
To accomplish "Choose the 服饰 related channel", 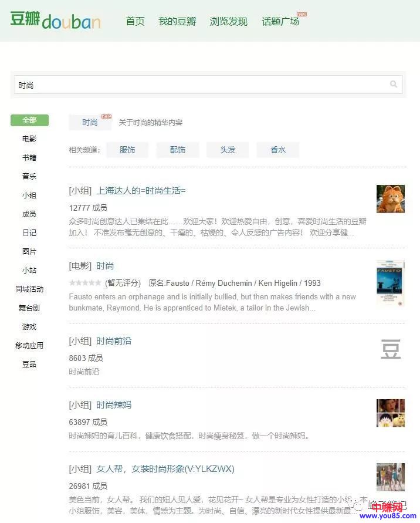I will click(127, 150).
